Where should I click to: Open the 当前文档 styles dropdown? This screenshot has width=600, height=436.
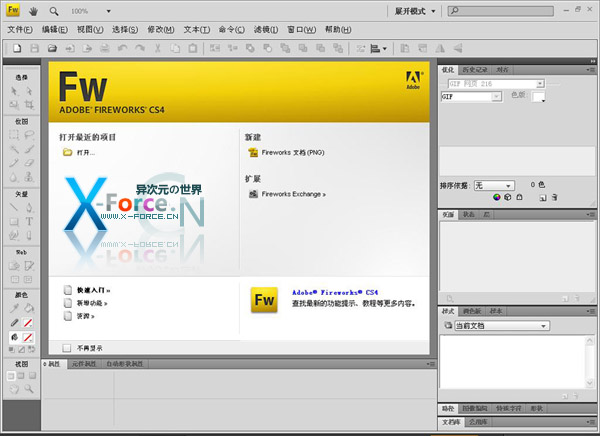[x=502, y=326]
